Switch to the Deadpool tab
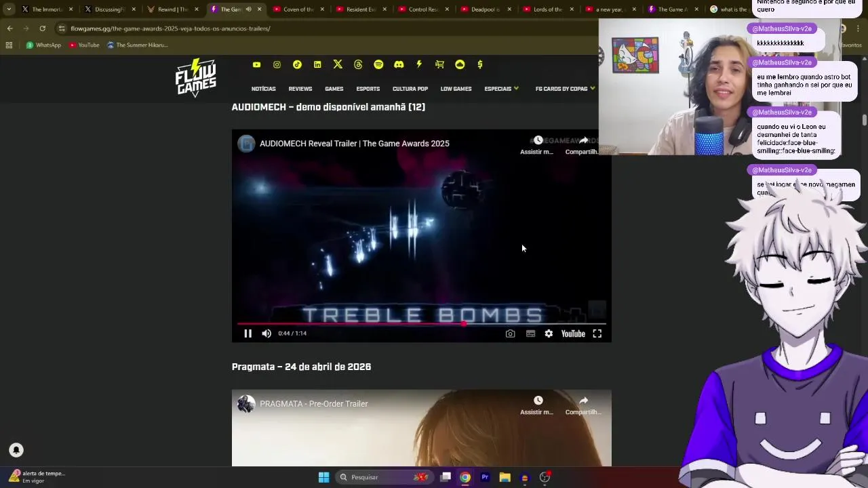Viewport: 868px width, 488px height. (486, 9)
